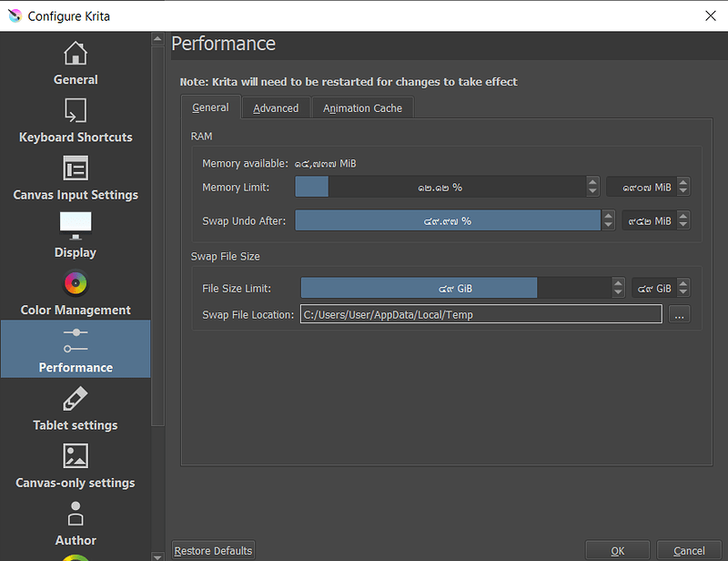Viewport: 728px width, 561px height.
Task: Browse for swap file location with ellipsis button
Action: click(x=679, y=314)
